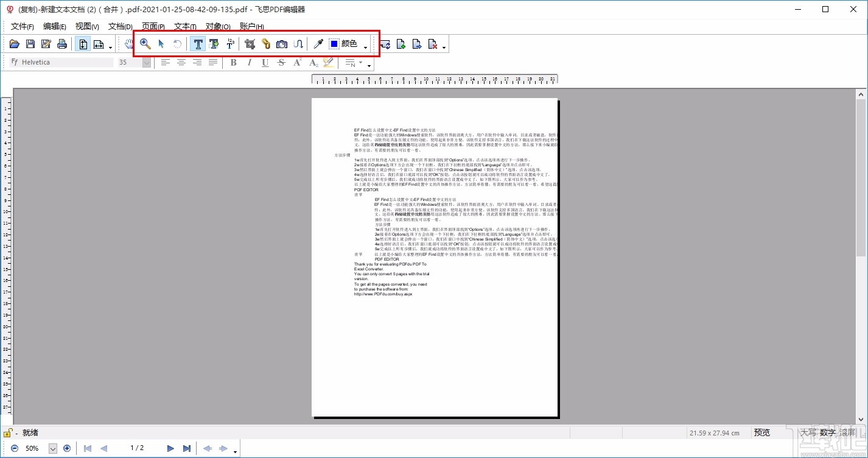This screenshot has width=868, height=458.
Task: Go to the next page
Action: coord(171,448)
